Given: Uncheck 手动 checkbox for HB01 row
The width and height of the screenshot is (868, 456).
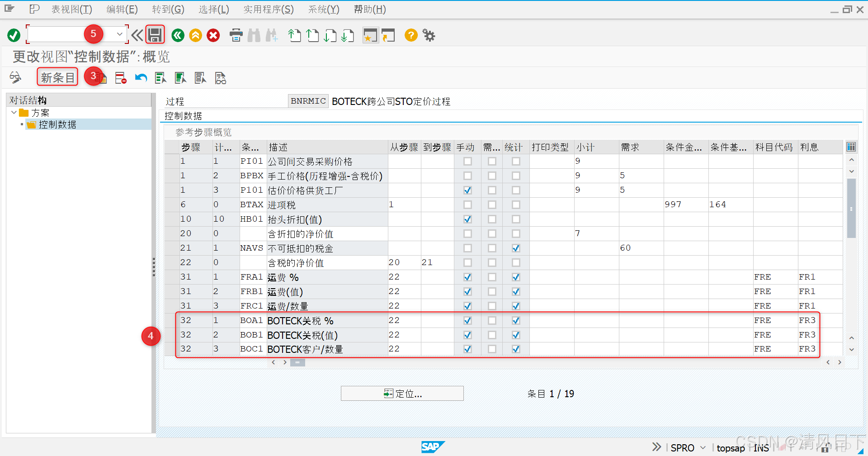Looking at the screenshot, I should point(467,219).
